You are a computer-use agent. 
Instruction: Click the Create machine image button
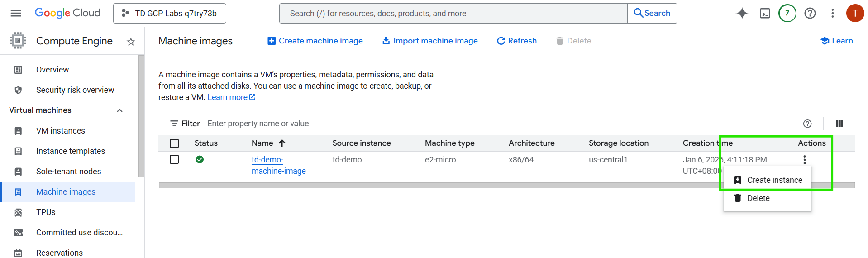(x=315, y=41)
